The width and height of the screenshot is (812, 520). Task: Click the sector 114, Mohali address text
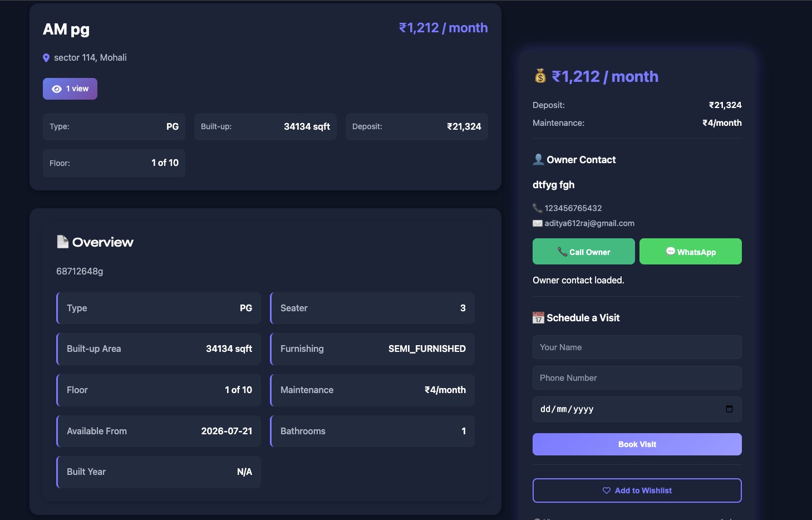tap(90, 58)
